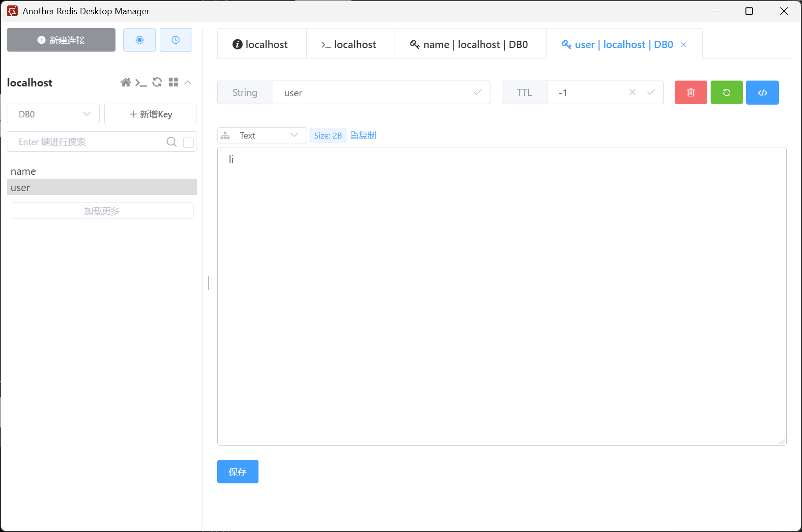Click the grid view icon in sidebar
This screenshot has height=532, width=802.
173,83
